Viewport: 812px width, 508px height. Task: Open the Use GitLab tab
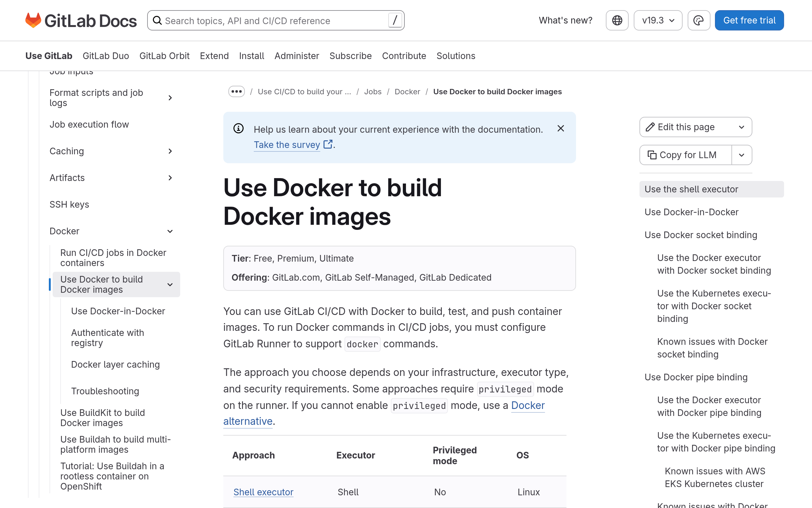(x=49, y=56)
